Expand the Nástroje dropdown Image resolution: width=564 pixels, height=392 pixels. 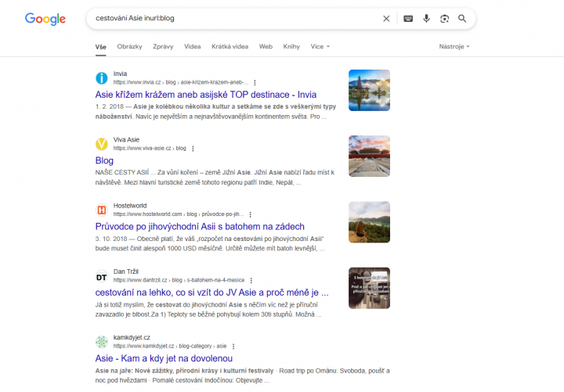click(454, 47)
